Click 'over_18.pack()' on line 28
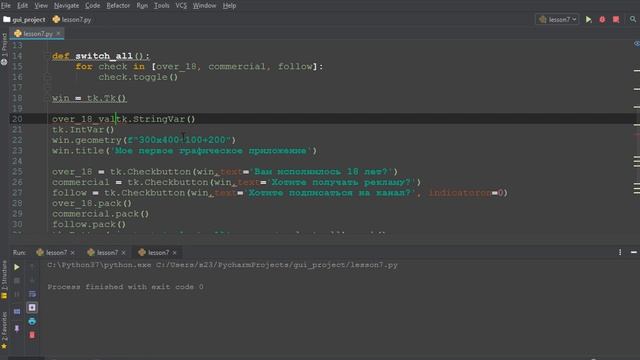This screenshot has height=360, width=640. click(92, 203)
